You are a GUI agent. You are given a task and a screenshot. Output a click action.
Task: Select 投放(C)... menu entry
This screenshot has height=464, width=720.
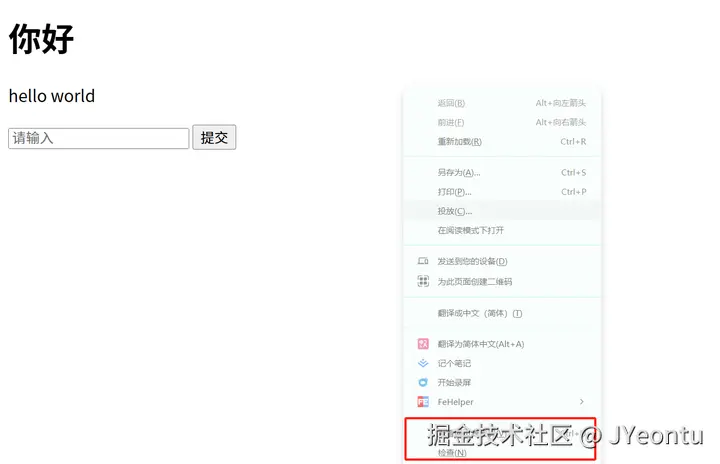502,211
